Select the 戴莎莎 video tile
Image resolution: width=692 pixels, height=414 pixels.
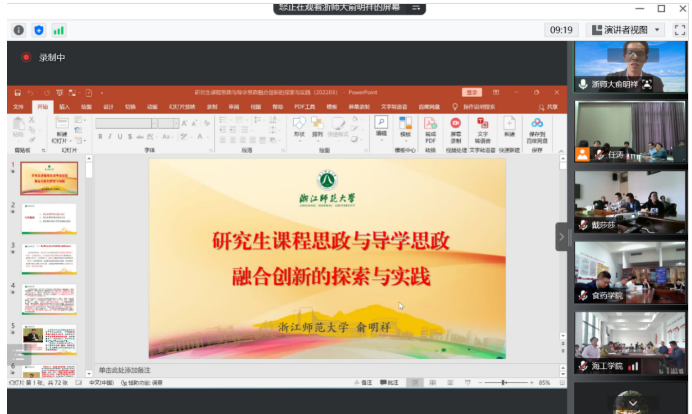point(630,201)
